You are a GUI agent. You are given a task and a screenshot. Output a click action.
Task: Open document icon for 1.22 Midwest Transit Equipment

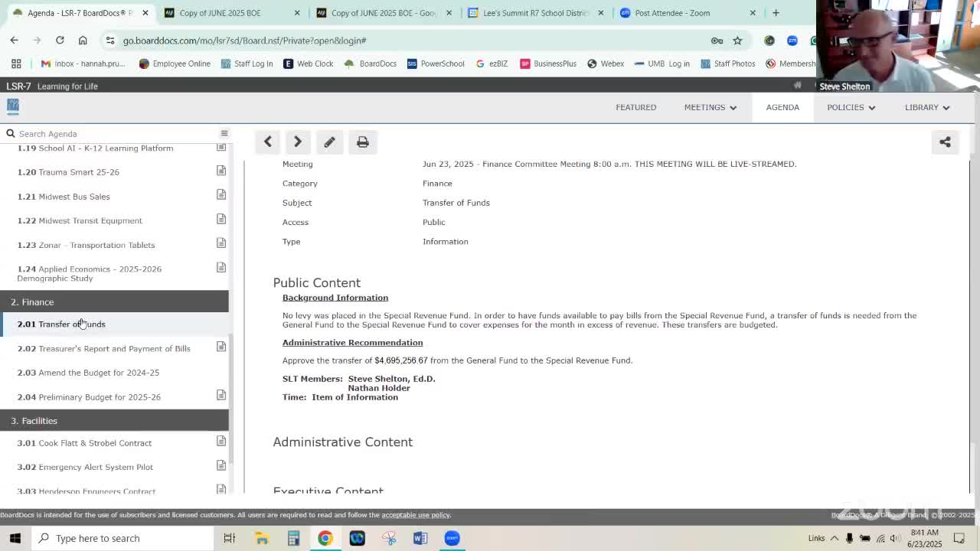(x=221, y=219)
